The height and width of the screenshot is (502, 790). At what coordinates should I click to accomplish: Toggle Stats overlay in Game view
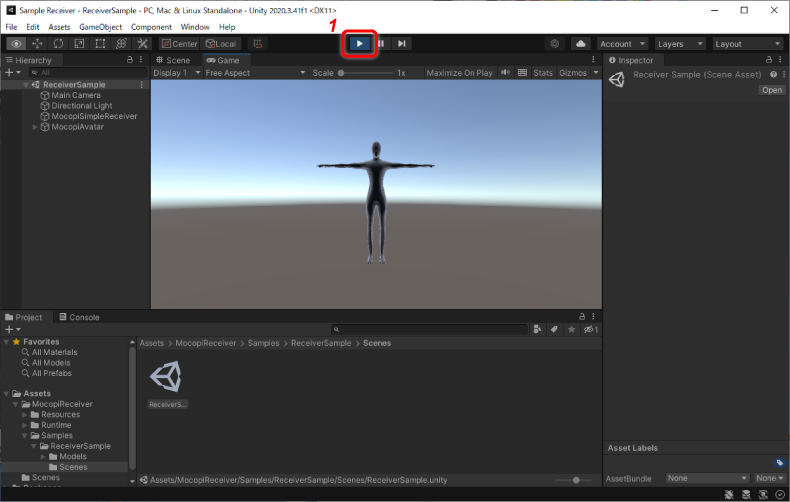tap(543, 73)
